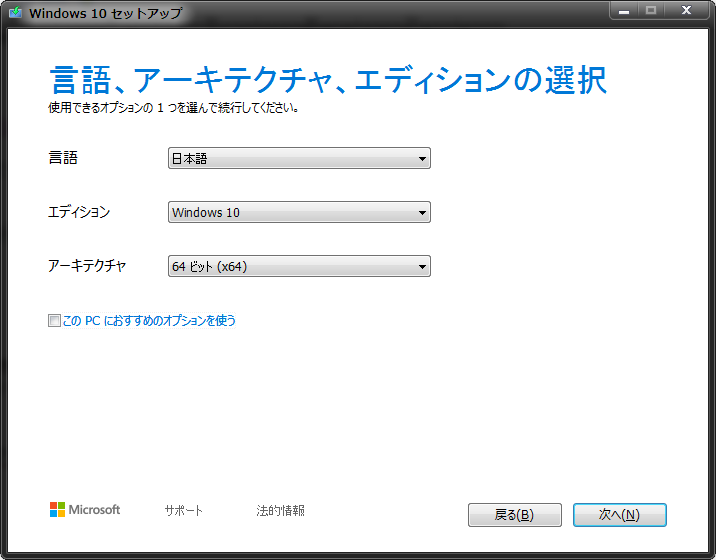This screenshot has height=560, width=716.
Task: Click the heading 言語、アーキテクチャ、エディションの選択
Action: pos(328,80)
